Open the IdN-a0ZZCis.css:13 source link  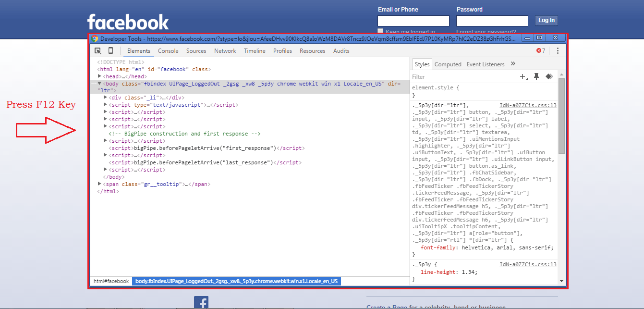528,105
